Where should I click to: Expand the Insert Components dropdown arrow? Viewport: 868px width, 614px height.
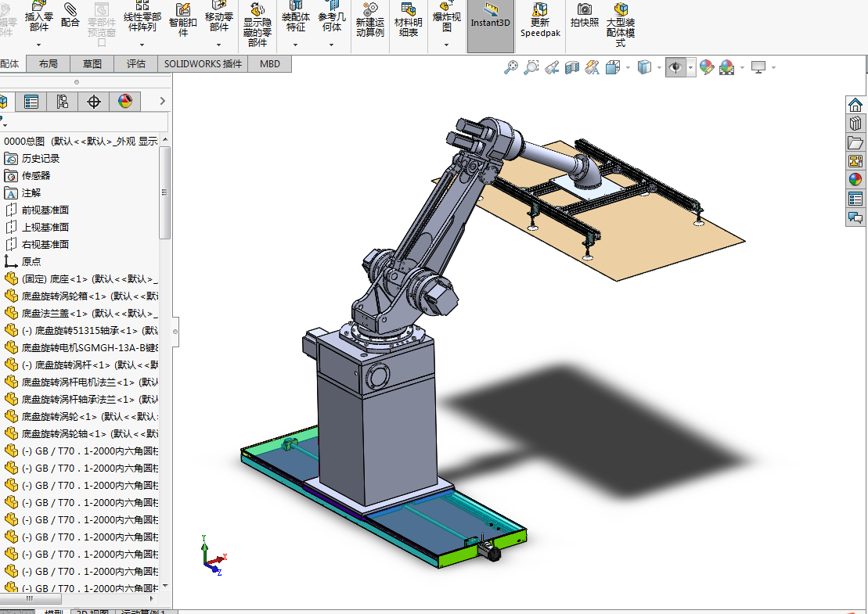coord(39,45)
